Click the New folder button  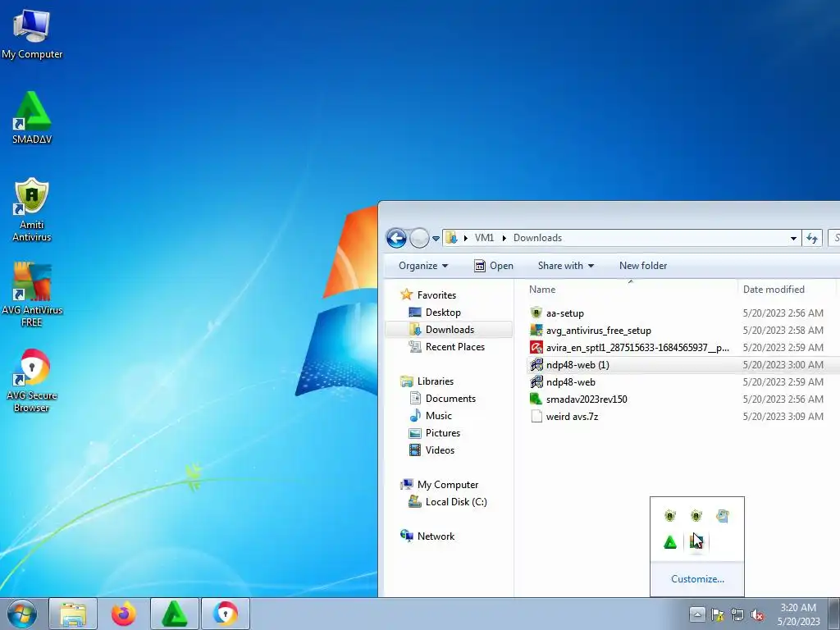pos(643,266)
